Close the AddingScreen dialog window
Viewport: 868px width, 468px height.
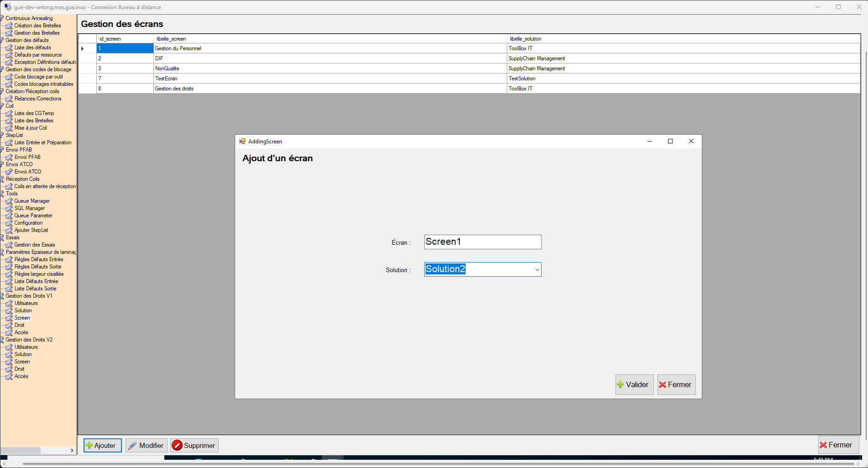pyautogui.click(x=691, y=141)
